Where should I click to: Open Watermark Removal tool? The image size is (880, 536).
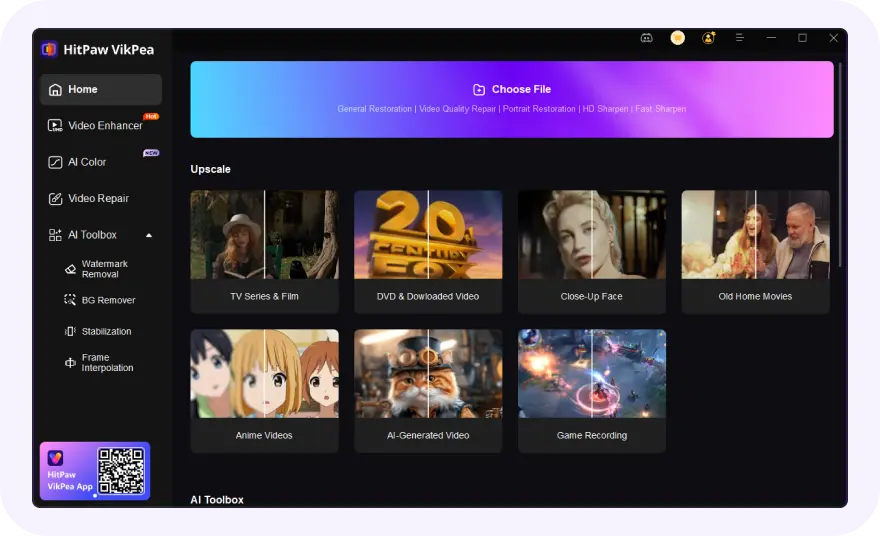(103, 269)
